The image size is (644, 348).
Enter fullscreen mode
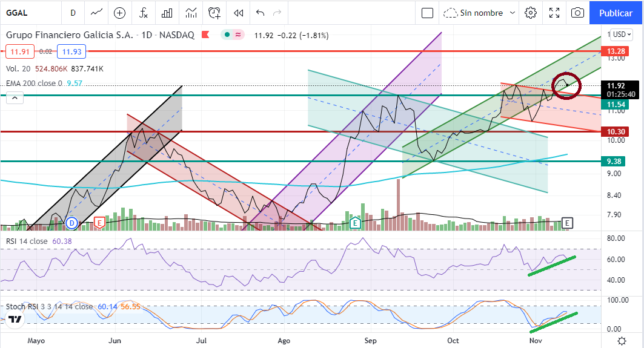coord(554,13)
